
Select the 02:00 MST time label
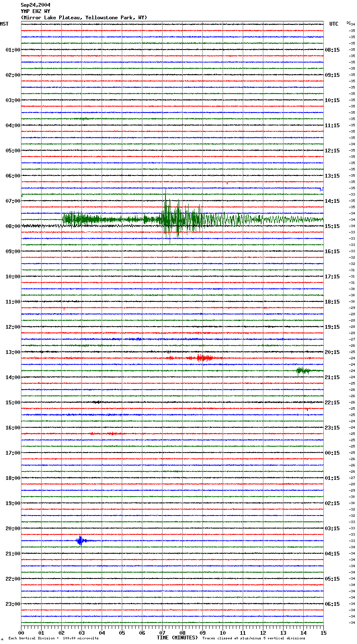point(13,75)
